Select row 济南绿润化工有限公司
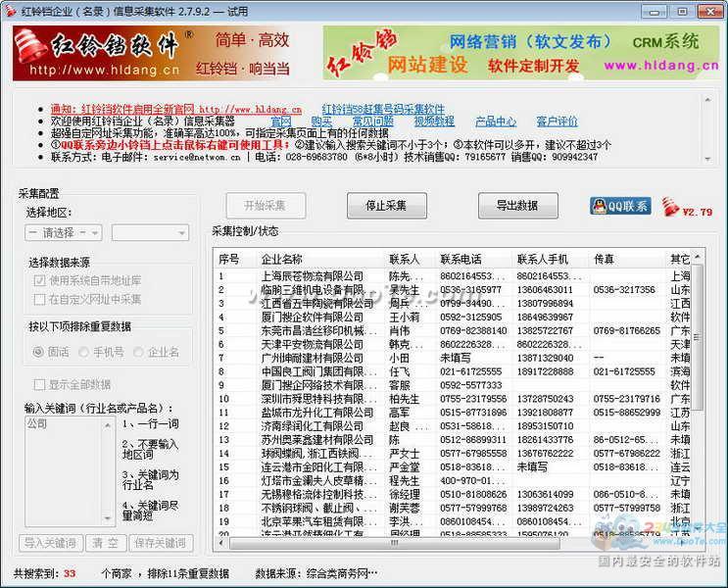The image size is (728, 588). click(x=453, y=426)
